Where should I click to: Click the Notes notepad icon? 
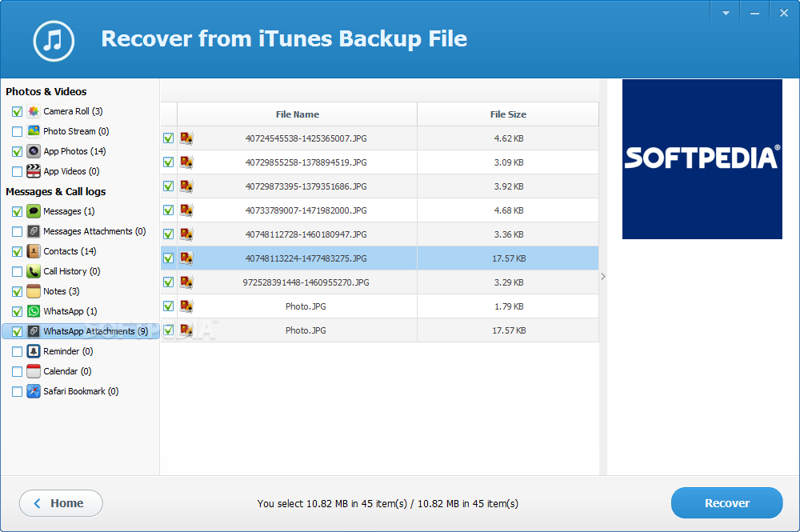point(34,291)
